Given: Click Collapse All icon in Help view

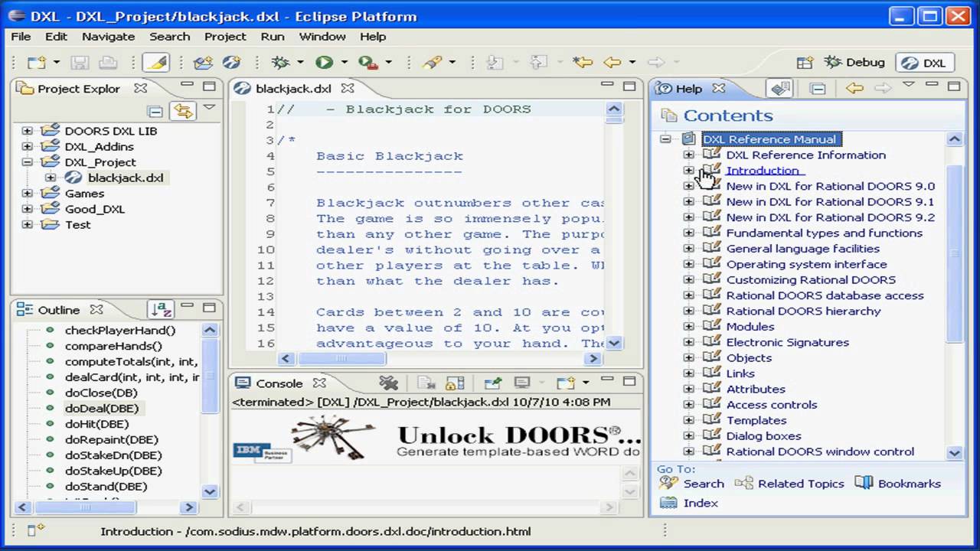Looking at the screenshot, I should click(x=818, y=89).
